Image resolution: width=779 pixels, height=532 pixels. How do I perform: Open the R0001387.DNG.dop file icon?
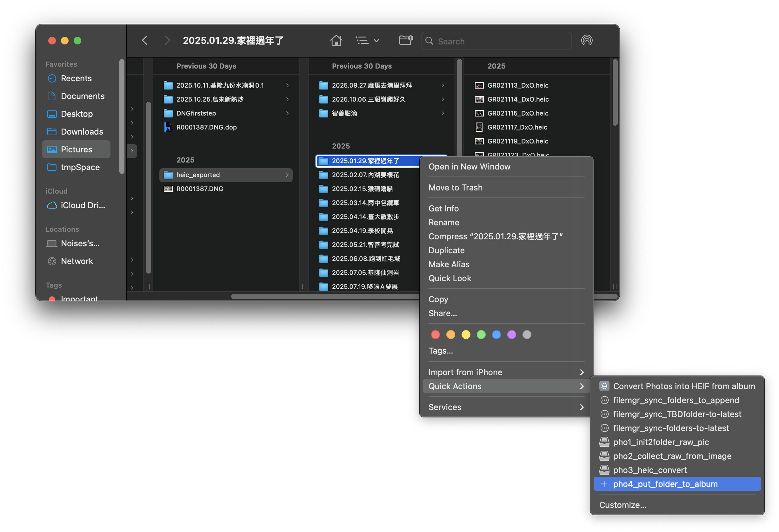[x=168, y=127]
